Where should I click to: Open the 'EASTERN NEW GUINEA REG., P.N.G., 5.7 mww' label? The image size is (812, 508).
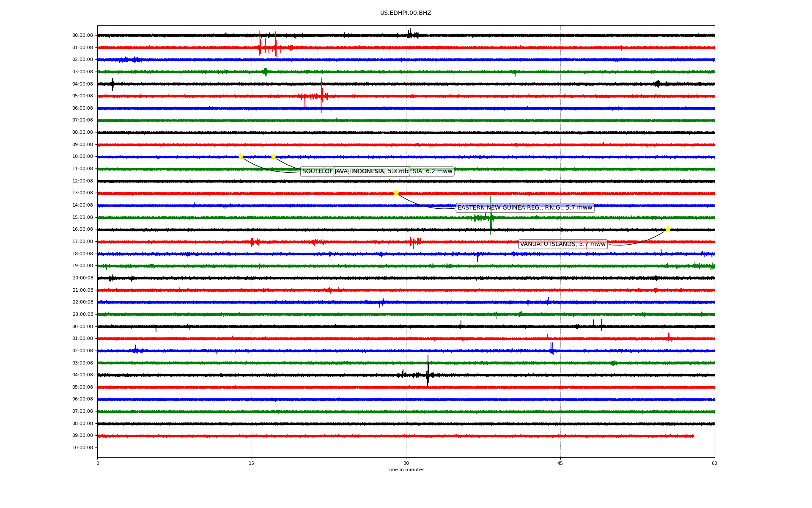(525, 208)
